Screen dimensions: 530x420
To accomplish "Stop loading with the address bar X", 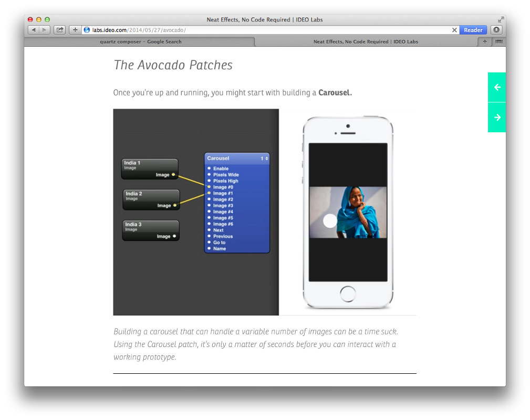I will (454, 30).
